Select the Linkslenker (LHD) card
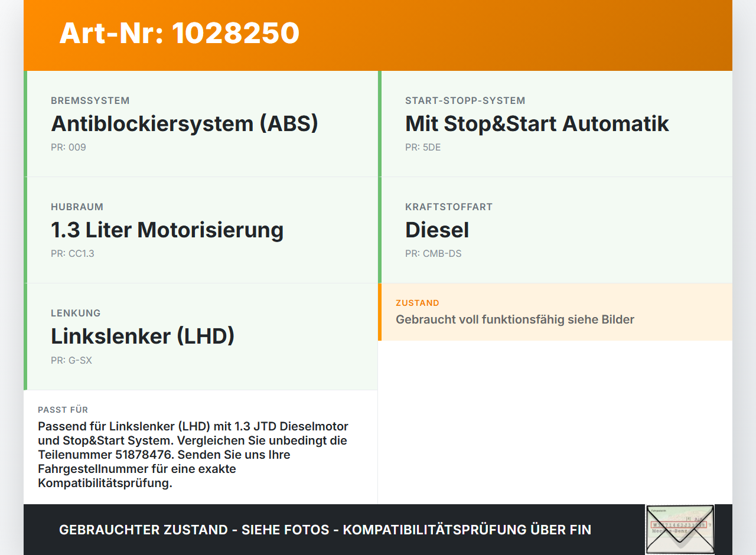Viewport: 756px width, 555px height. (x=201, y=337)
